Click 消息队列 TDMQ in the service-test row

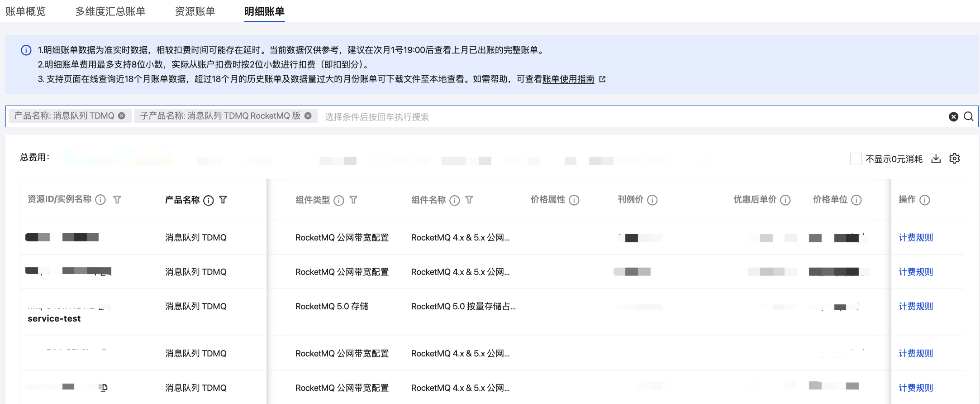[196, 307]
